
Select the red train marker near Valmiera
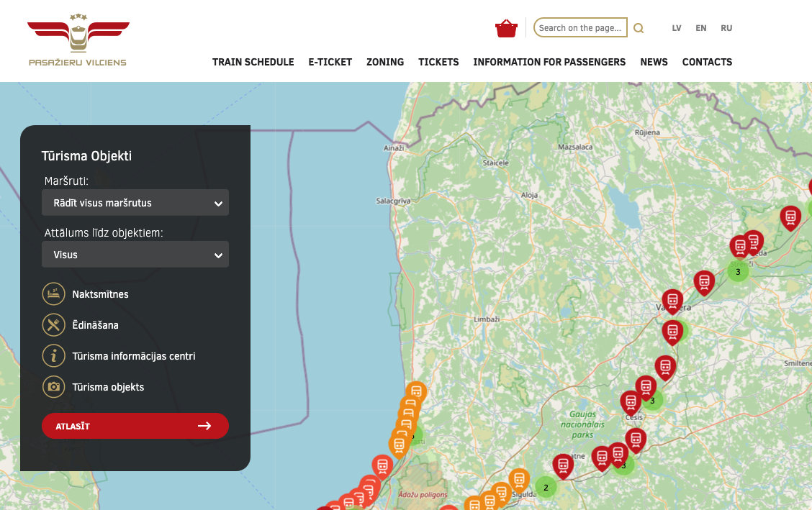click(672, 300)
